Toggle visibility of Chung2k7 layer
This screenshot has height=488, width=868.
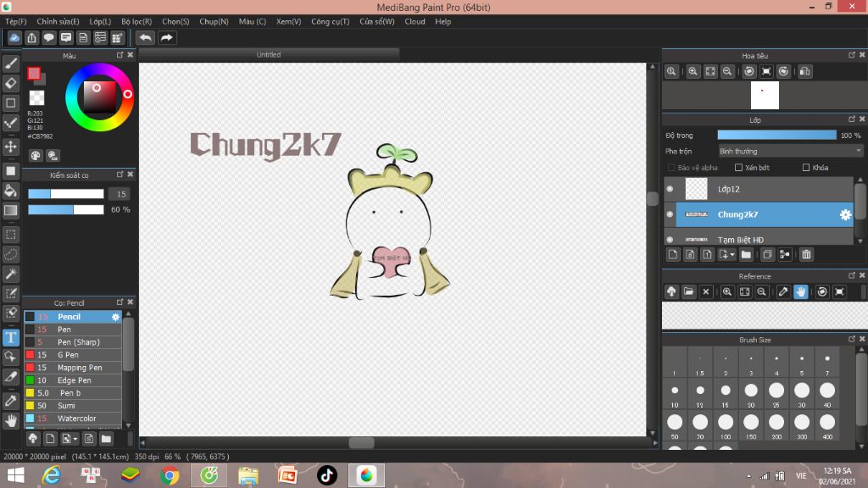tap(670, 214)
